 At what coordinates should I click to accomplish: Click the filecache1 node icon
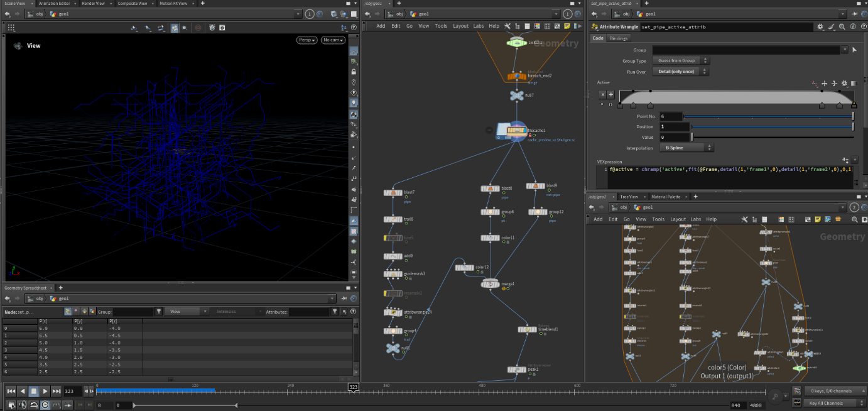516,131
